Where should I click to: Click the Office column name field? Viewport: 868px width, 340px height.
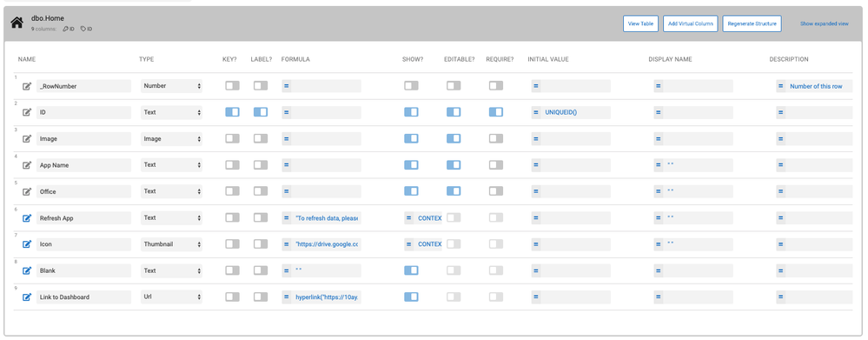(83, 191)
